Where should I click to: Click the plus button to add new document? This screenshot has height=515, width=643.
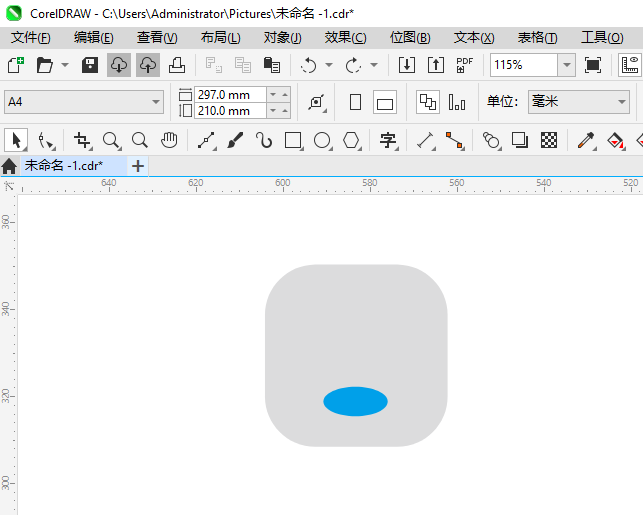pos(138,166)
